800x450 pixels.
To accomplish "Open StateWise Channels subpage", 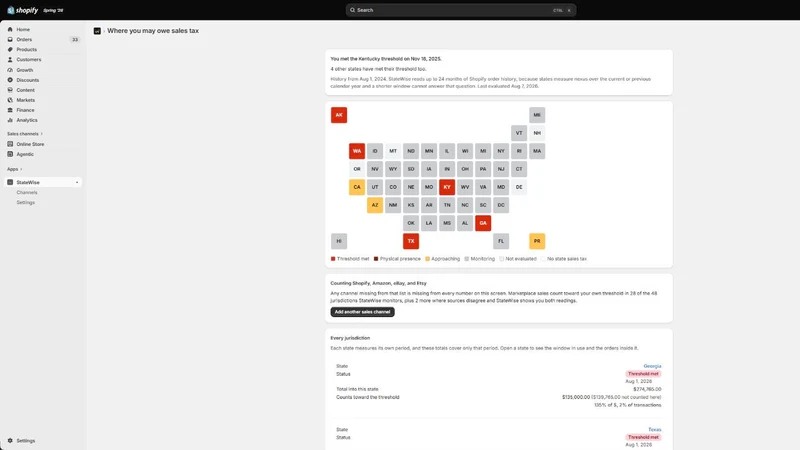I will point(27,192).
